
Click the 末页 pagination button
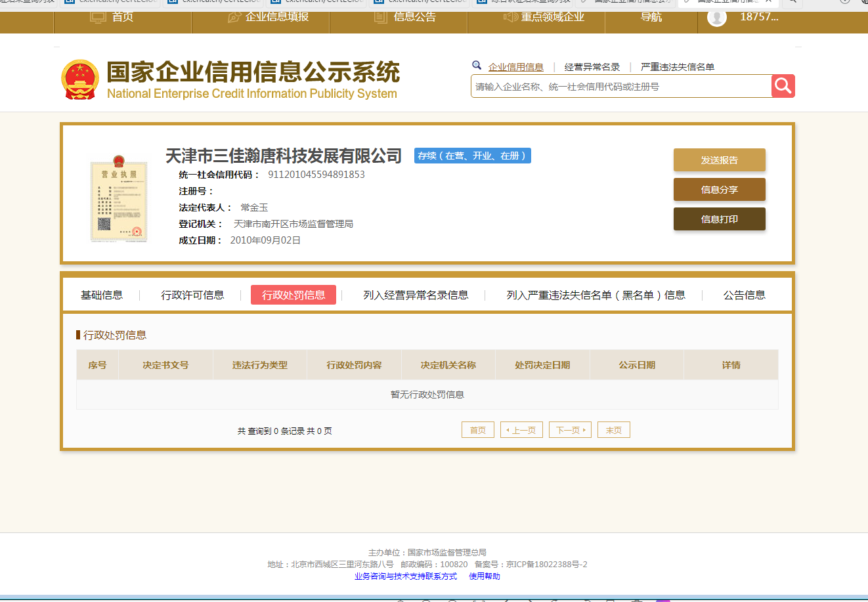614,430
